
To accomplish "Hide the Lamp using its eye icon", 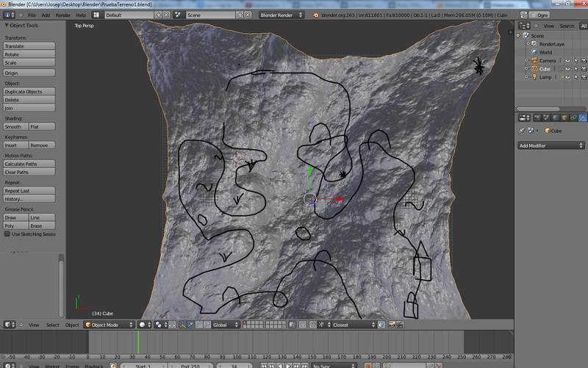I will coord(567,76).
